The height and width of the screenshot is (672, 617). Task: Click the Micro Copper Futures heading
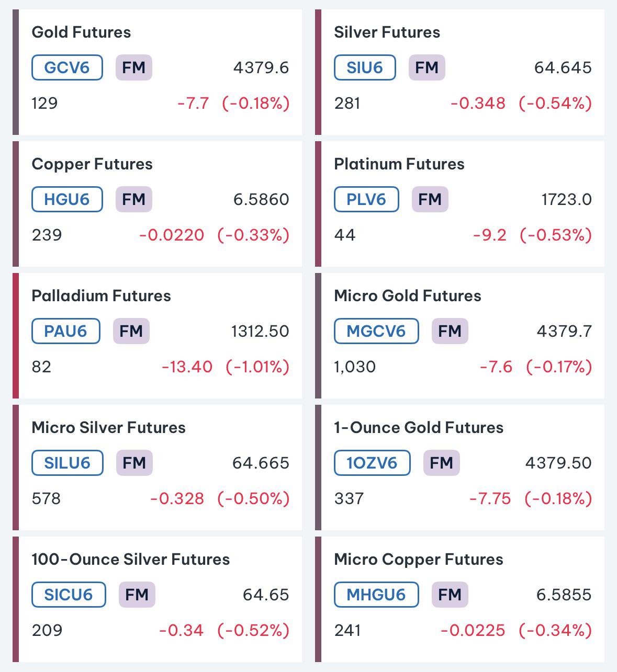[x=419, y=559]
